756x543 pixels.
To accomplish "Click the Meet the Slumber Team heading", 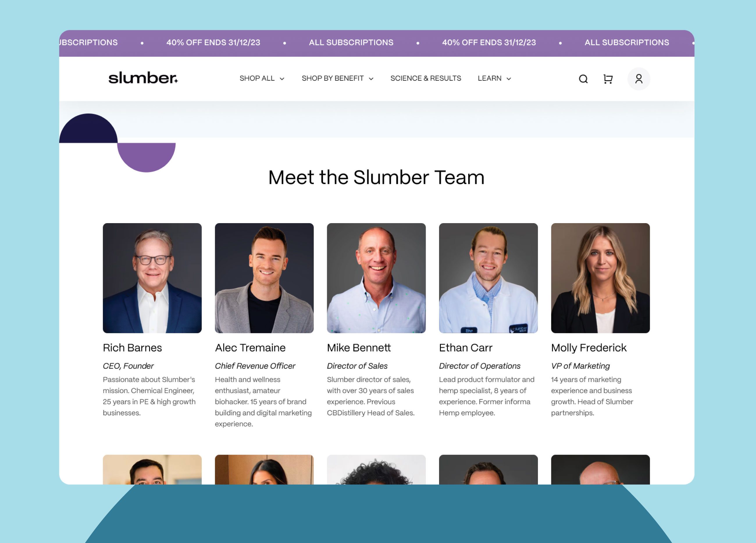I will coord(376,177).
